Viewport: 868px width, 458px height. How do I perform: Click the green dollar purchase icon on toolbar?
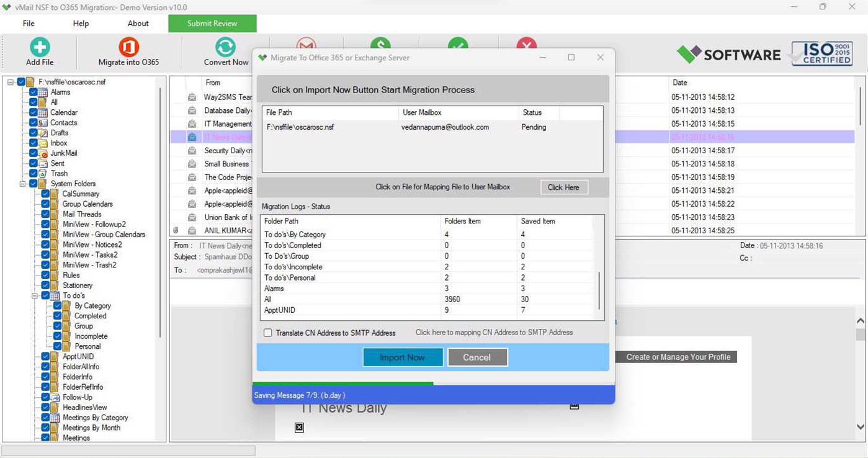point(381,45)
